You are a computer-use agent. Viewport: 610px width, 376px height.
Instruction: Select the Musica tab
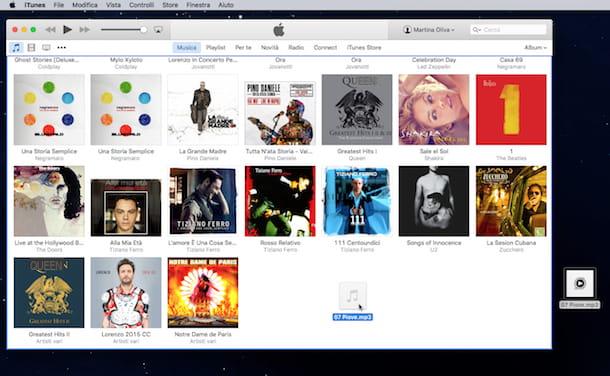(187, 47)
